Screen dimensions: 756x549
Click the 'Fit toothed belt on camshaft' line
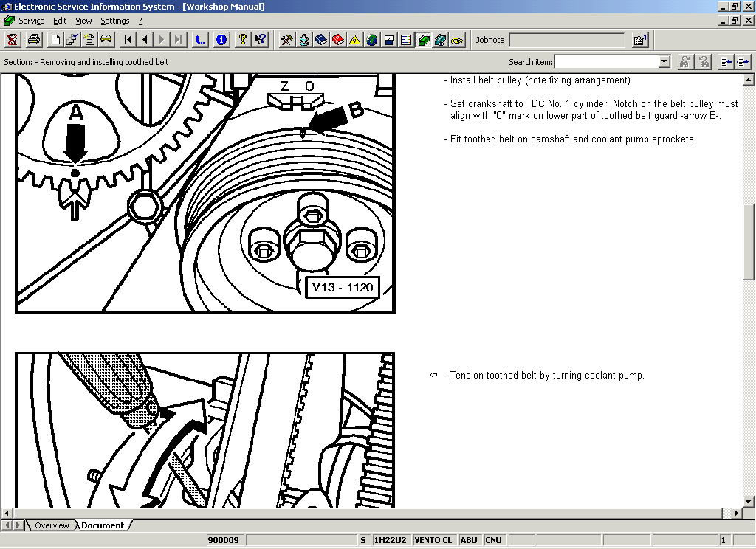click(570, 139)
